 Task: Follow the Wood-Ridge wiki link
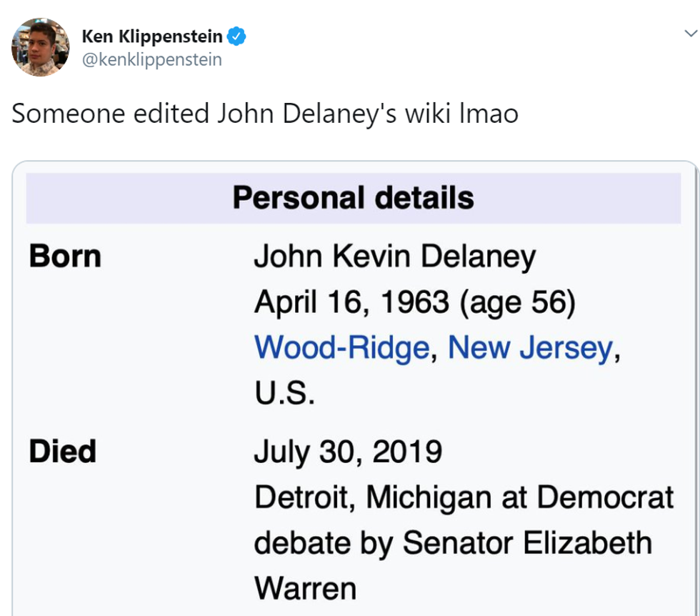tap(341, 348)
